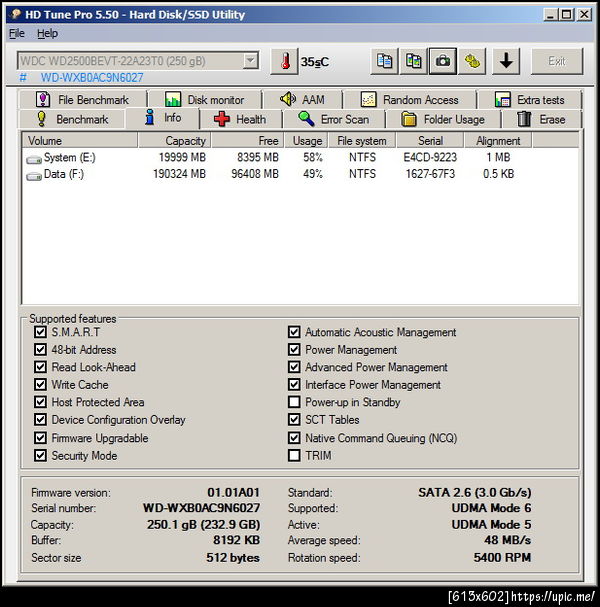Sort by the Capacity column header
The height and width of the screenshot is (607, 600).
tap(174, 141)
